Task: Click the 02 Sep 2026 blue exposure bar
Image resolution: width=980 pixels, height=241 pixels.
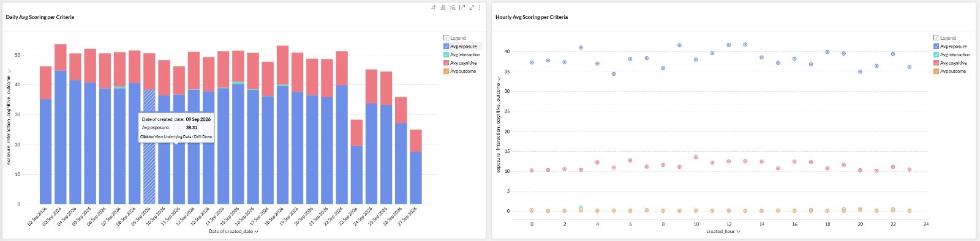Action: [46, 151]
